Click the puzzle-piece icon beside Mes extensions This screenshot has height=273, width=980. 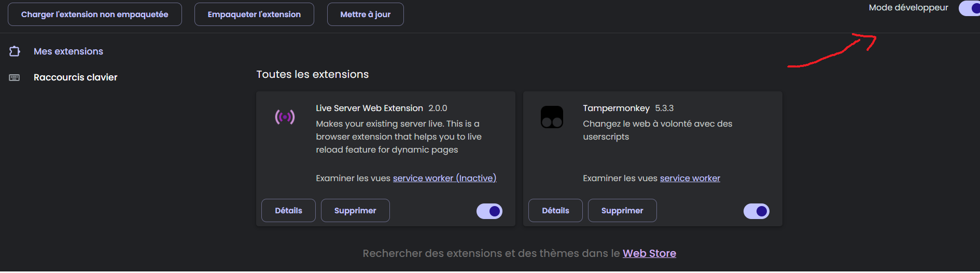[x=15, y=51]
